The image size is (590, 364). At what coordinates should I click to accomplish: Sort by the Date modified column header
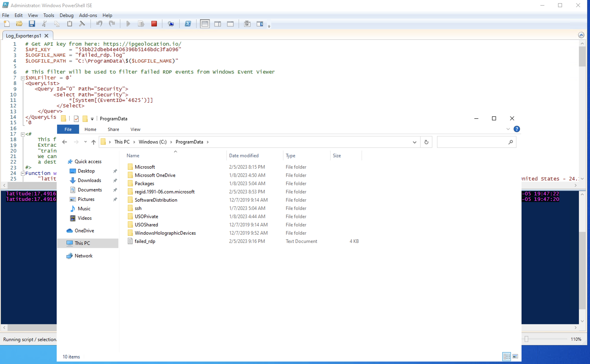(255, 155)
